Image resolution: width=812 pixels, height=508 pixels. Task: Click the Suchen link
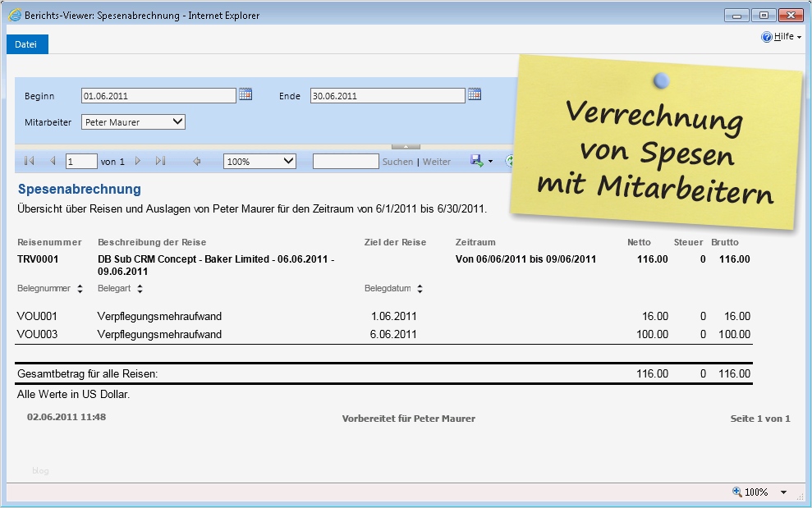397,161
